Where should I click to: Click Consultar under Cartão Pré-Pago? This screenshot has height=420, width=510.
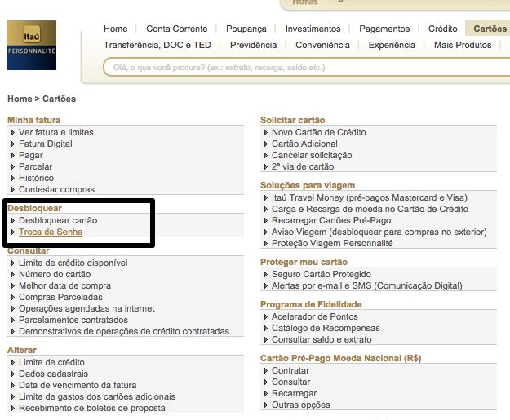290,382
